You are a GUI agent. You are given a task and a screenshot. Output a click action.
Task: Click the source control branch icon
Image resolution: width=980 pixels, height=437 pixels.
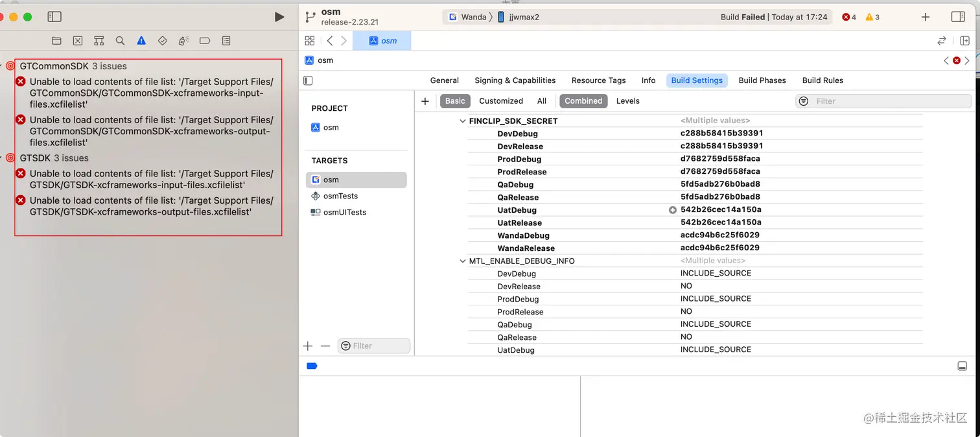point(310,17)
